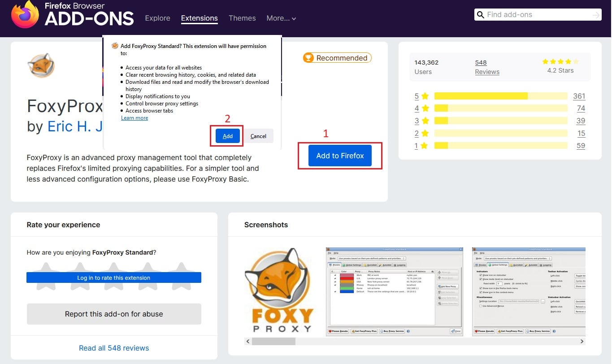
Task: Click the 4 star rating row label
Action: (x=421, y=108)
